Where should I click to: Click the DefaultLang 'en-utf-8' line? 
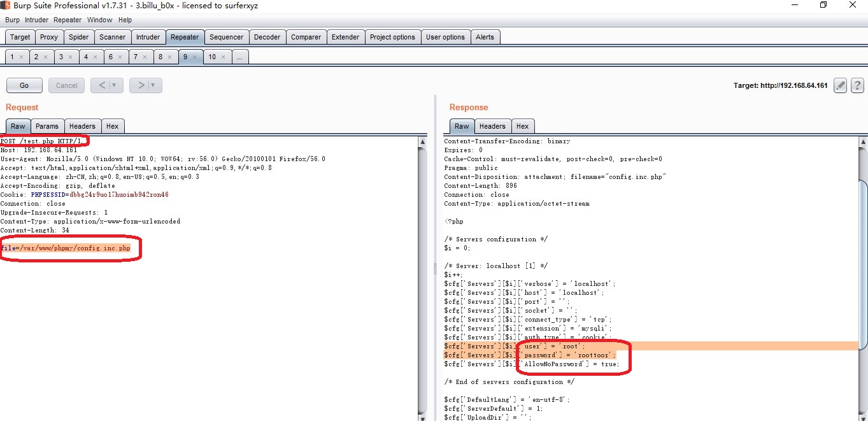507,399
